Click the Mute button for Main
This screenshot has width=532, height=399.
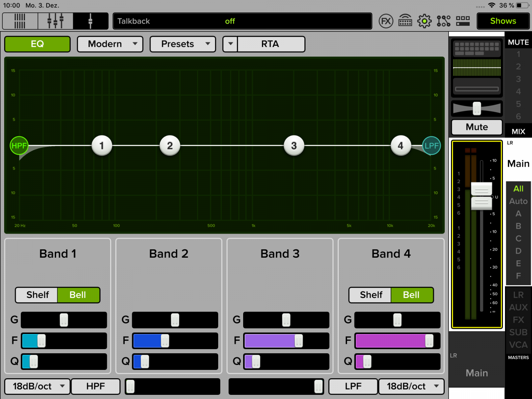point(477,127)
